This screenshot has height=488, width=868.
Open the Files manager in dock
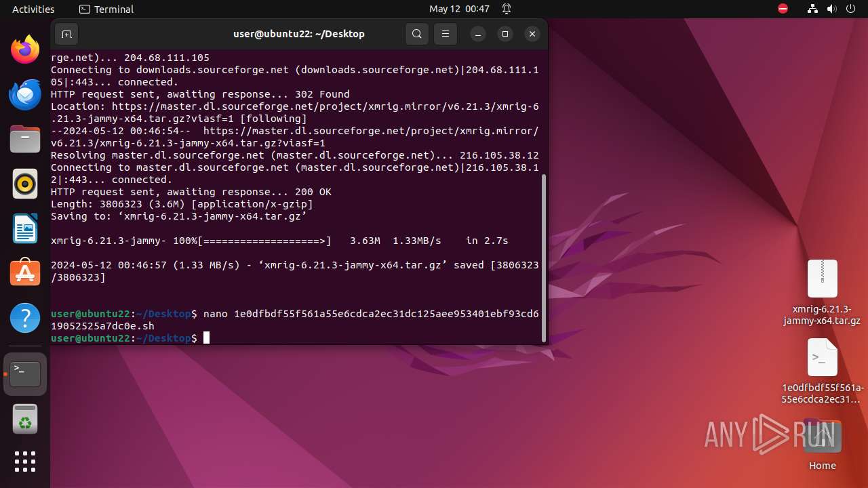[25, 139]
